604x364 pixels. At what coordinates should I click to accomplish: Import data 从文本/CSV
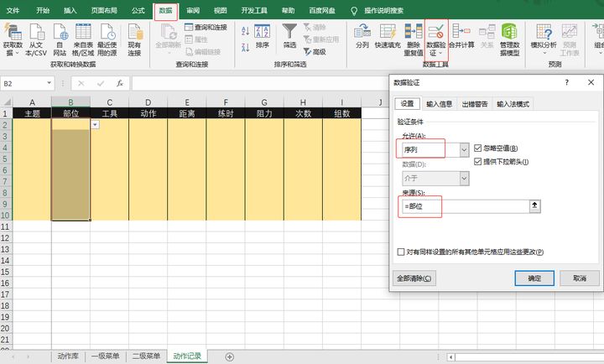pos(36,39)
